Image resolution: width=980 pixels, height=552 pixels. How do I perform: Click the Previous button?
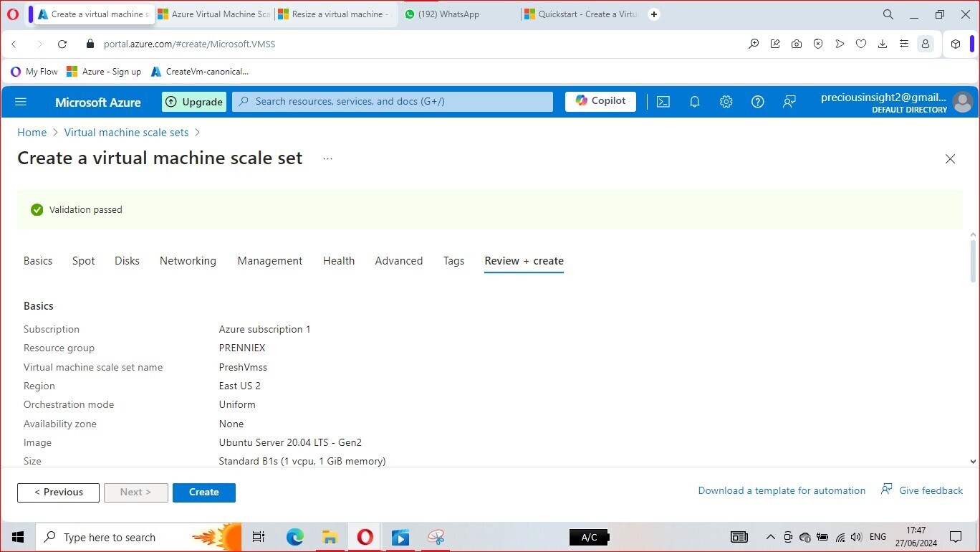coord(58,492)
